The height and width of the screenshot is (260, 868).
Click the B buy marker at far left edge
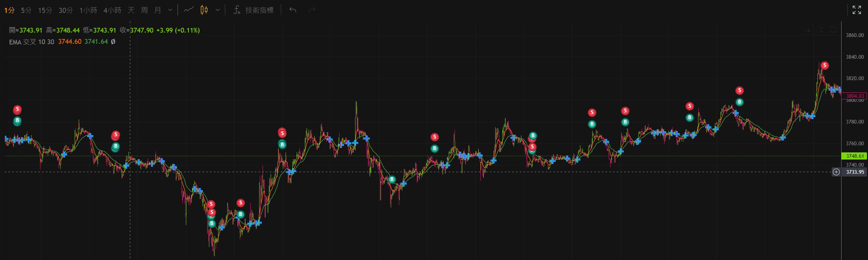point(17,120)
